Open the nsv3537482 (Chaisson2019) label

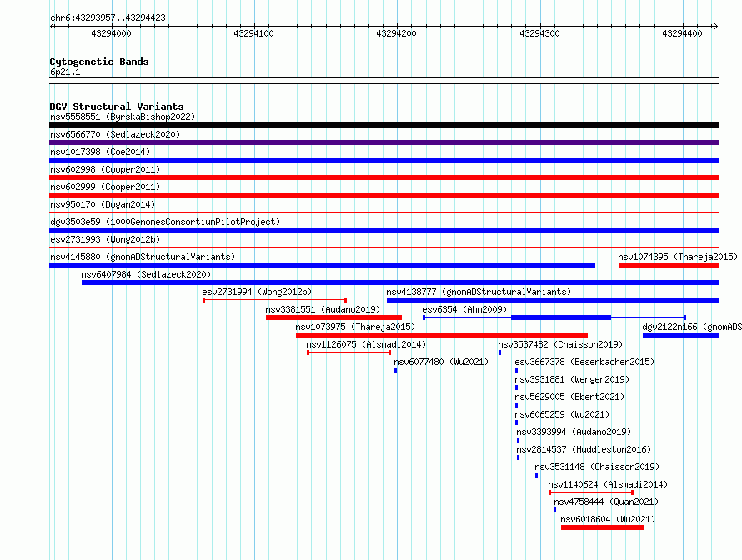[560, 344]
